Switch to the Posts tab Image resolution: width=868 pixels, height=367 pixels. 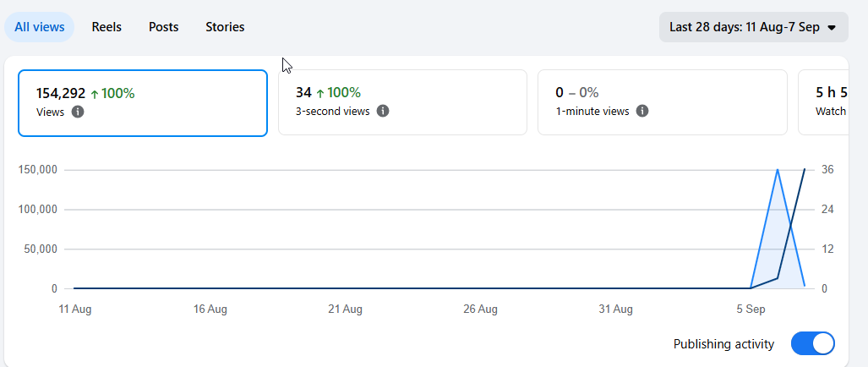click(164, 27)
